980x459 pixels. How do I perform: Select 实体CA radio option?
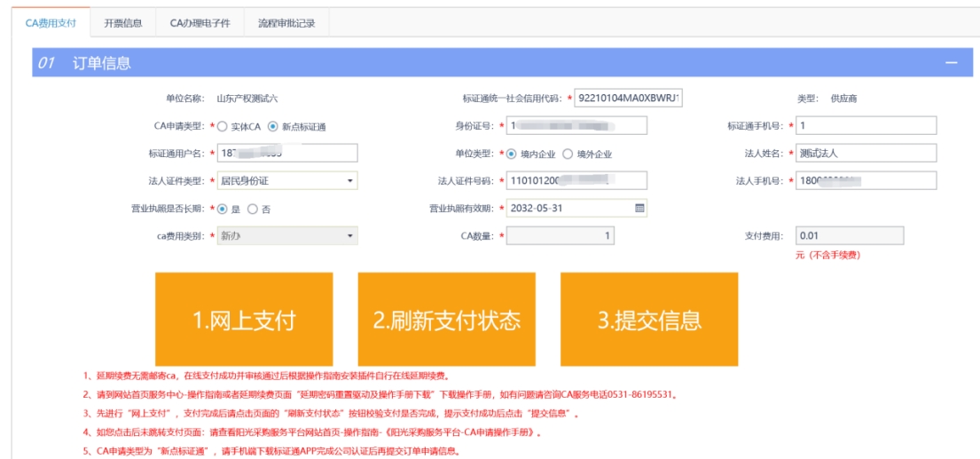pos(223,126)
